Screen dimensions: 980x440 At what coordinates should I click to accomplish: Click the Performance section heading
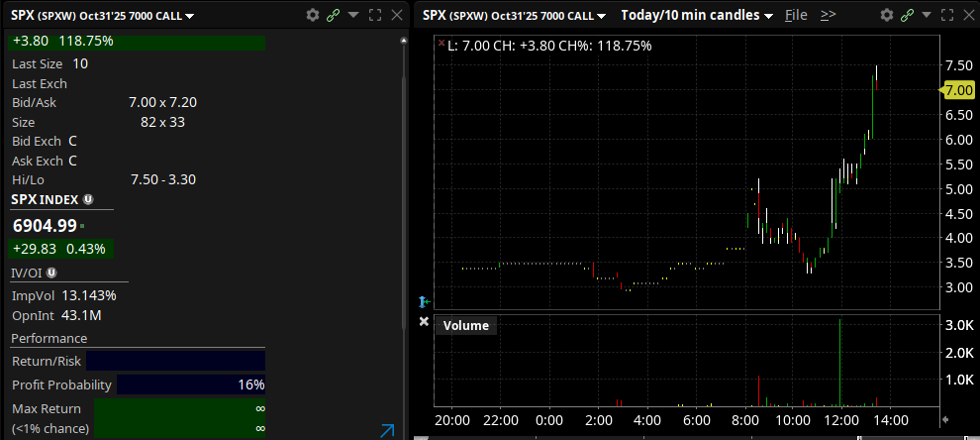click(49, 339)
